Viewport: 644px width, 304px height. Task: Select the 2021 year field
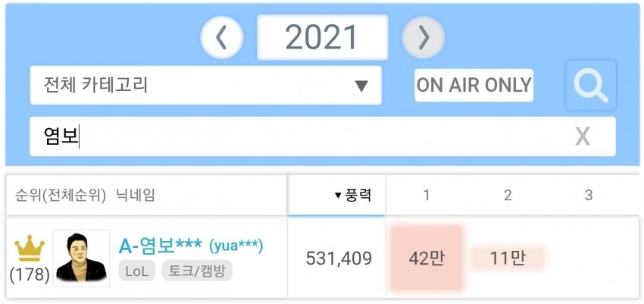tap(322, 37)
